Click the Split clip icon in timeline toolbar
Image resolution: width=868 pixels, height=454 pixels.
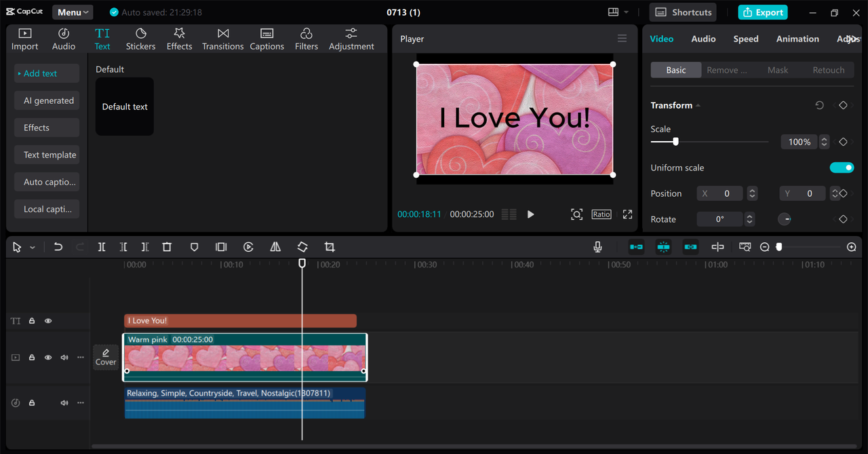102,247
